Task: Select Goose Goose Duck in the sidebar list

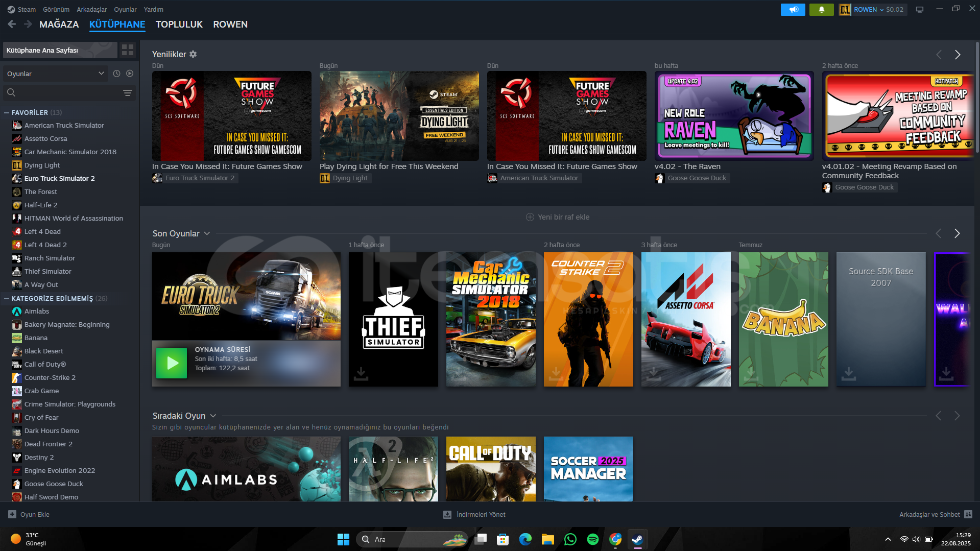Action: tap(54, 484)
